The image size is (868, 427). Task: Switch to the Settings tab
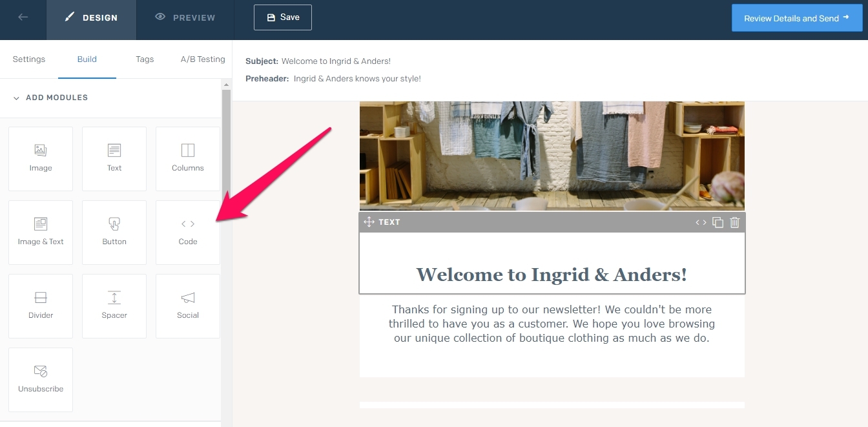[29, 59]
